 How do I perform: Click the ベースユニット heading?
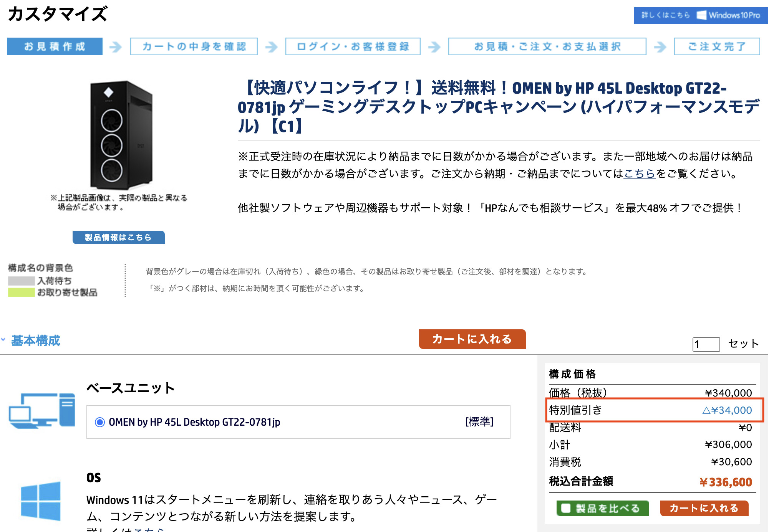pyautogui.click(x=131, y=388)
